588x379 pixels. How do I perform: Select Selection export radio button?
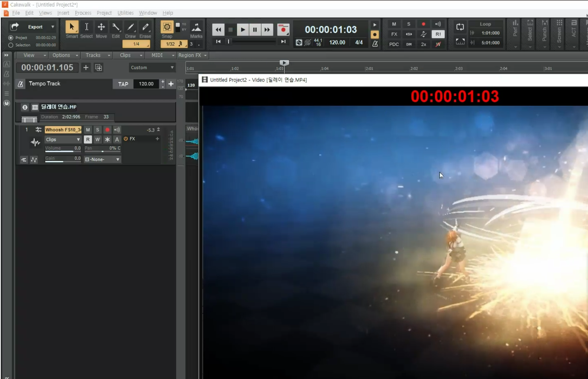[x=11, y=45]
